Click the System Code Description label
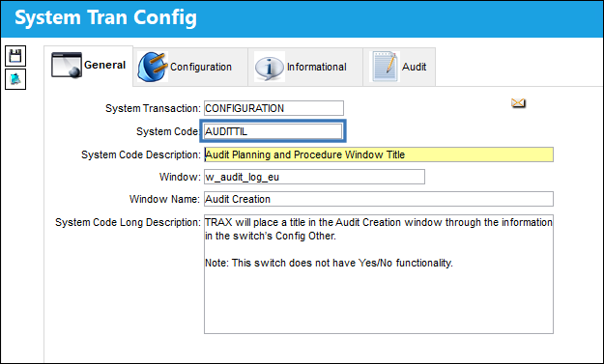Image resolution: width=604 pixels, height=364 pixels. click(x=141, y=154)
